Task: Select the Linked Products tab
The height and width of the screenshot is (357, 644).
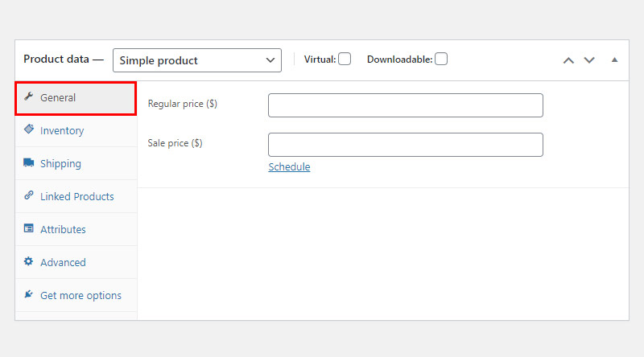Action: (76, 196)
